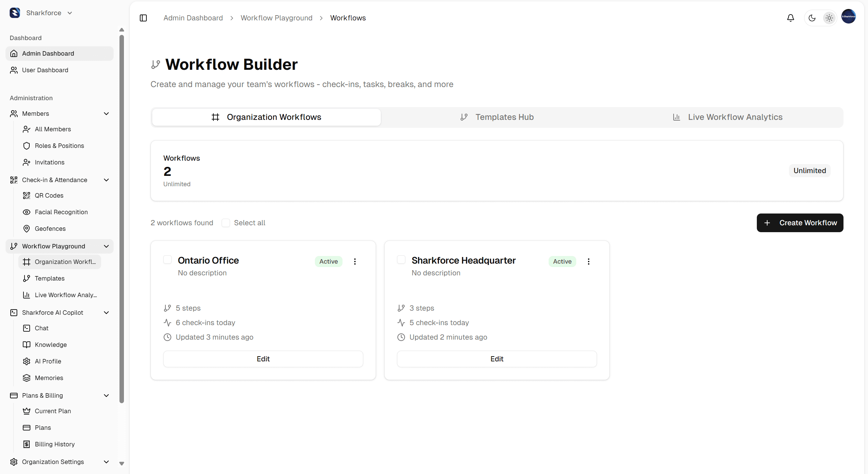Switch to Templates Hub tab
The width and height of the screenshot is (868, 474).
pyautogui.click(x=497, y=117)
